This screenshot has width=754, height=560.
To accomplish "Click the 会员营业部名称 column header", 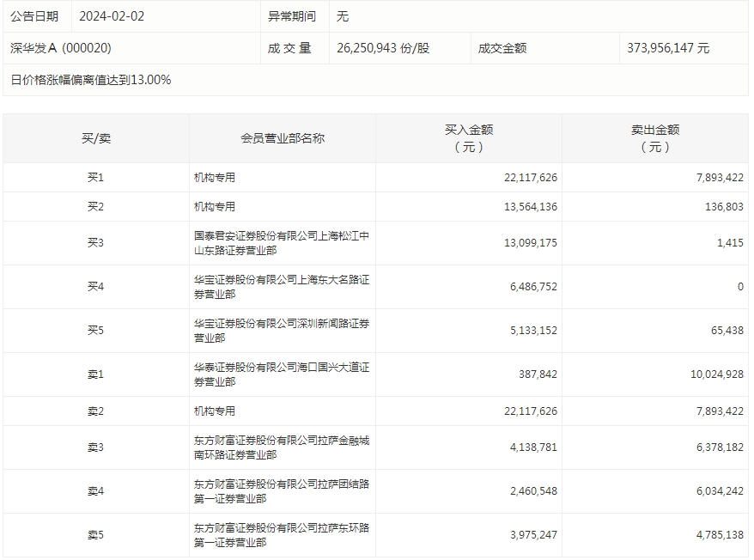I will [282, 138].
